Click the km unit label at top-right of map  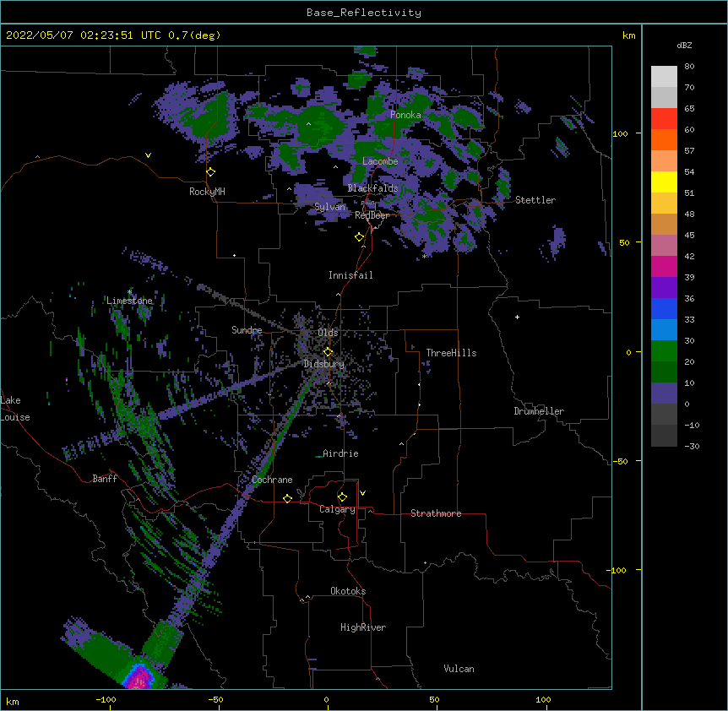click(x=629, y=35)
